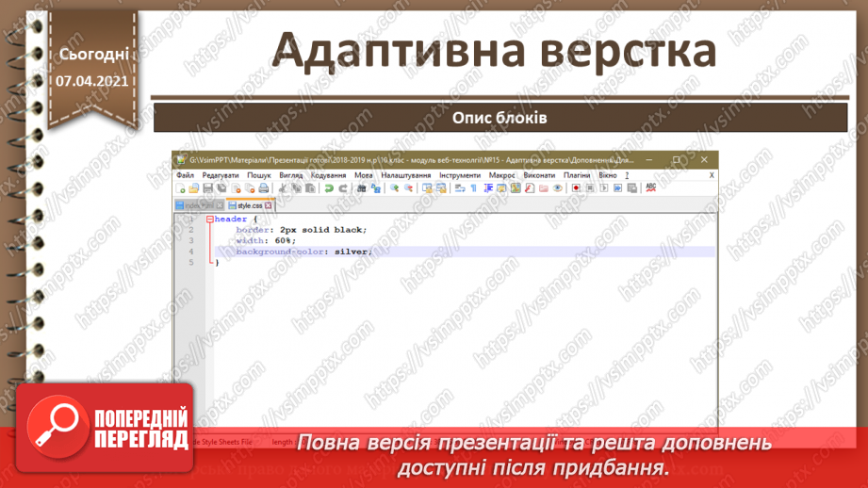Viewport: 868px width, 488px height.
Task: Click the green Undo arrow
Action: (x=329, y=188)
